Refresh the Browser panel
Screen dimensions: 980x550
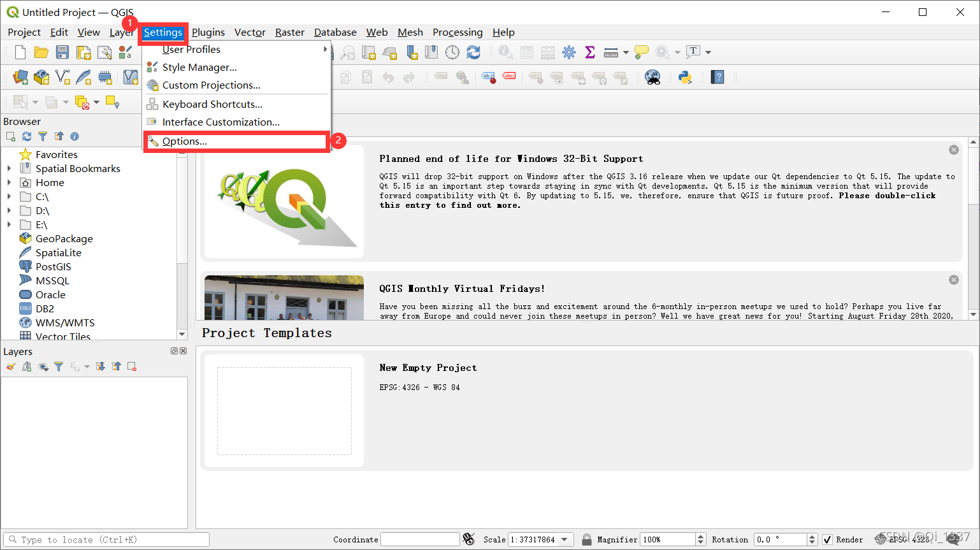[27, 136]
